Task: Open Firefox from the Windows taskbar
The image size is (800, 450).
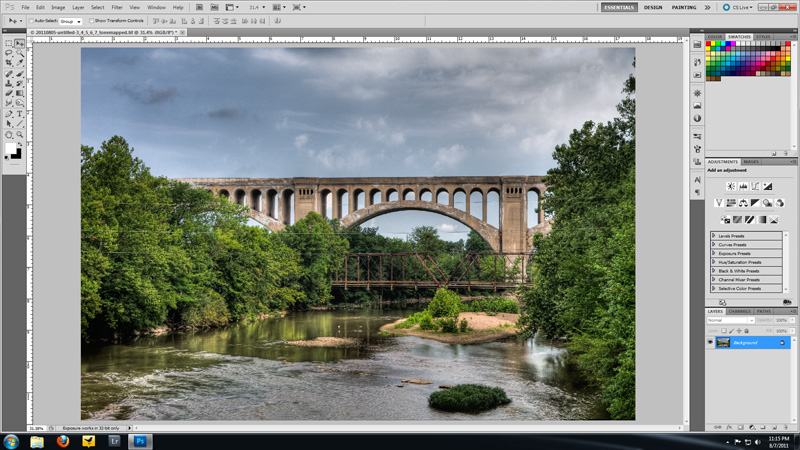Action: click(x=62, y=441)
